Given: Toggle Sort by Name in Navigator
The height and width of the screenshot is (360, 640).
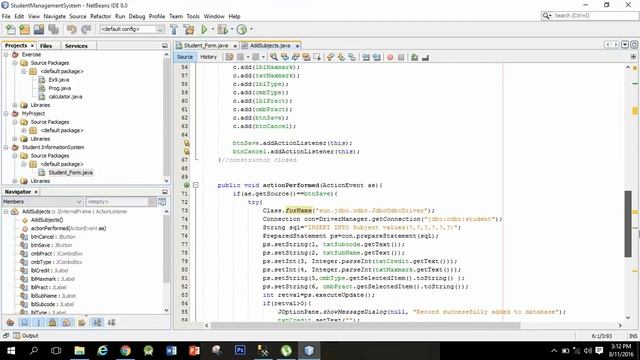Looking at the screenshot, I should pyautogui.click(x=97, y=322).
